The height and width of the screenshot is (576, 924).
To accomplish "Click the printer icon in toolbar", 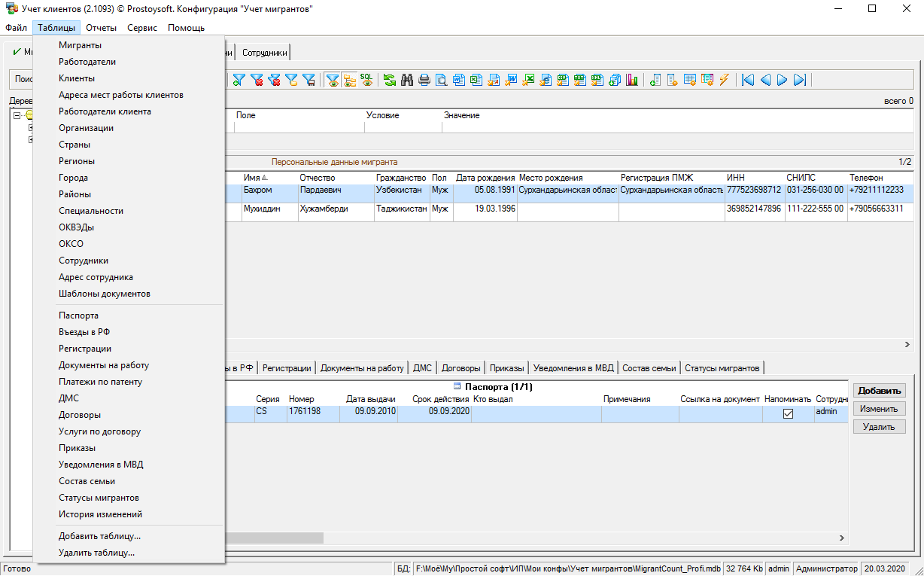I will click(x=424, y=80).
